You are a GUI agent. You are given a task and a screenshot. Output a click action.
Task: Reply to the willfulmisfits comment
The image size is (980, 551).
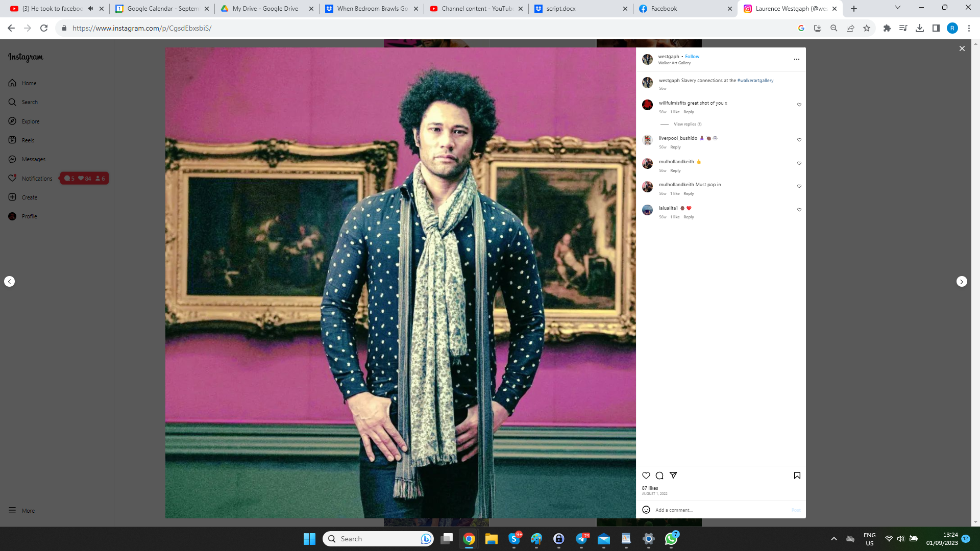[689, 112]
